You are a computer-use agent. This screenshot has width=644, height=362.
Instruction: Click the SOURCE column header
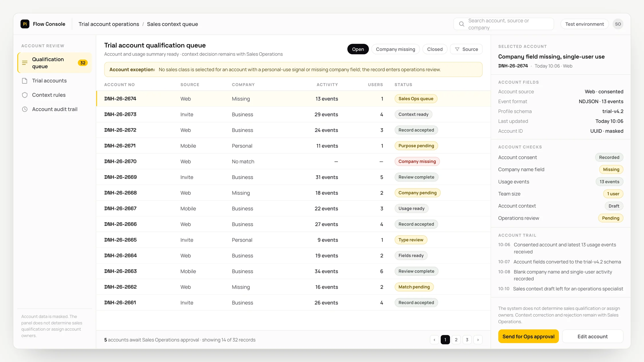pos(190,85)
